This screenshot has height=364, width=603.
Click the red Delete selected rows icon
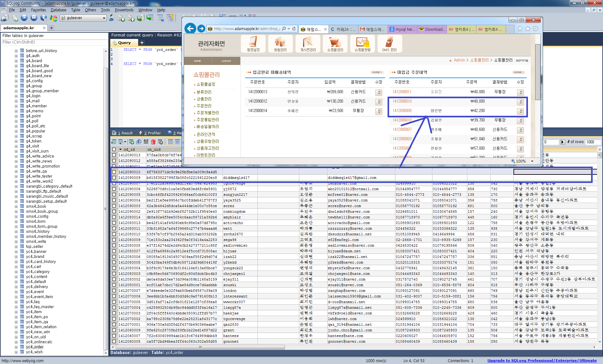click(153, 142)
